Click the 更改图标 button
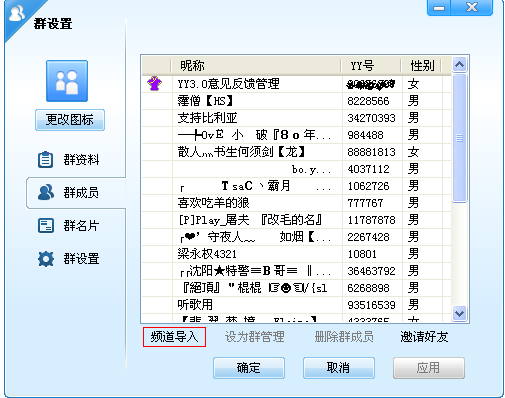 tap(70, 120)
